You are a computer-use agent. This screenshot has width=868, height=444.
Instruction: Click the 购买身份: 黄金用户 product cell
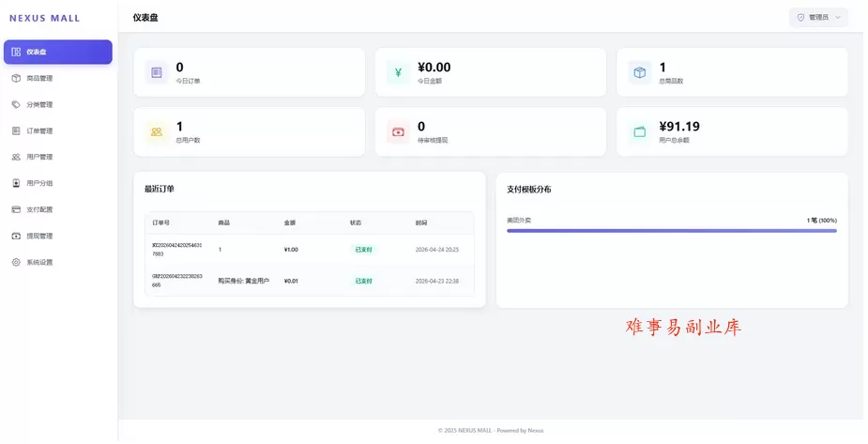coord(244,281)
